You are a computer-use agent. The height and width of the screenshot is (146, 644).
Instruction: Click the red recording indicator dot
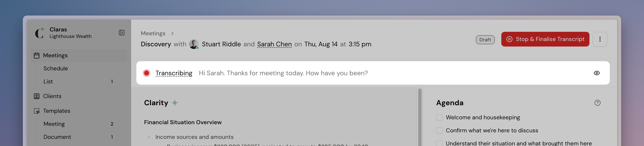(147, 73)
